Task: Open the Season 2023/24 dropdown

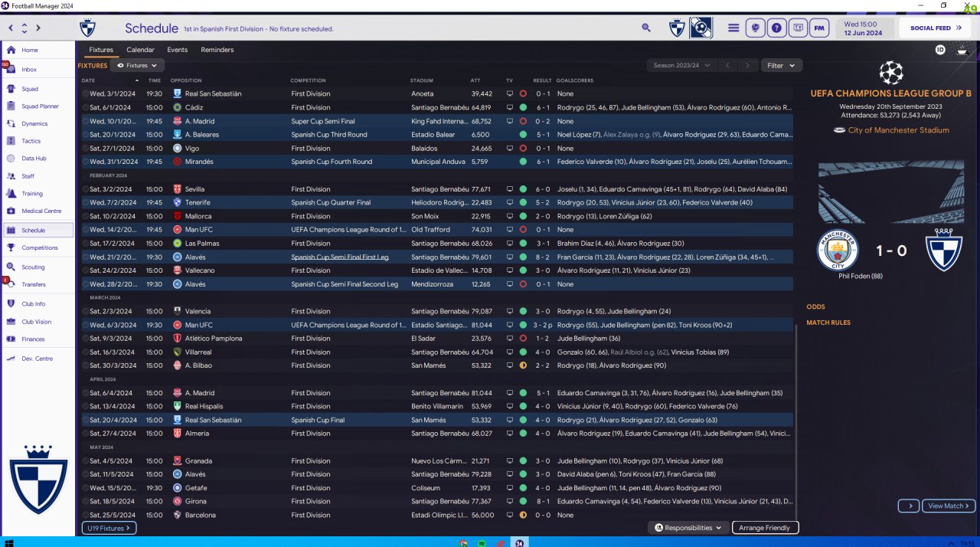Action: point(681,66)
